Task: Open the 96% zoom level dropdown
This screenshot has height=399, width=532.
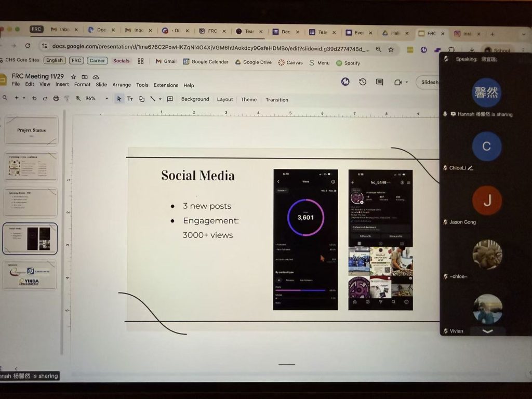Action: coord(107,99)
